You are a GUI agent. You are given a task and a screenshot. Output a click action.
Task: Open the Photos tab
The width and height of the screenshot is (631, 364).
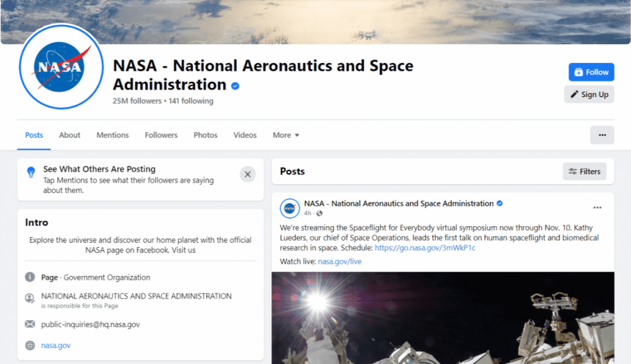[x=205, y=135]
